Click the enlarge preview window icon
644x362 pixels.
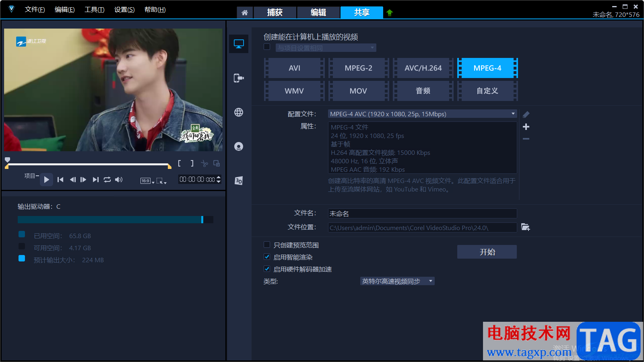click(217, 163)
